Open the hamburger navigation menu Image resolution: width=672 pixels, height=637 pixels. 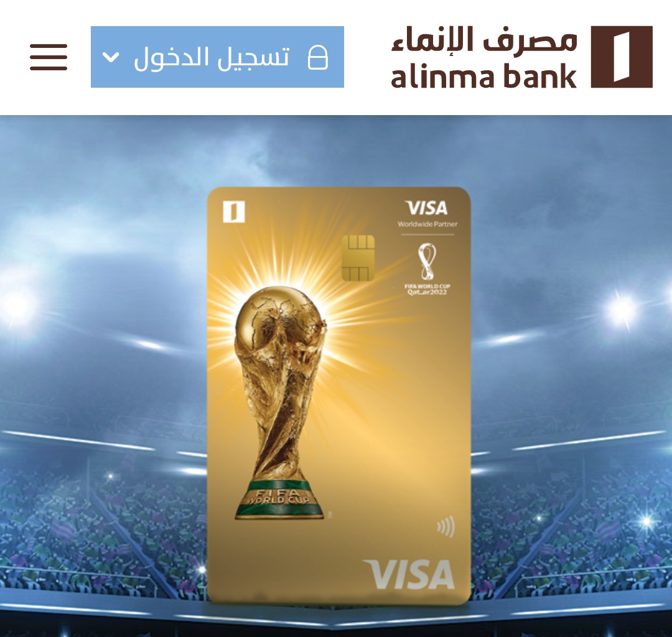point(49,57)
